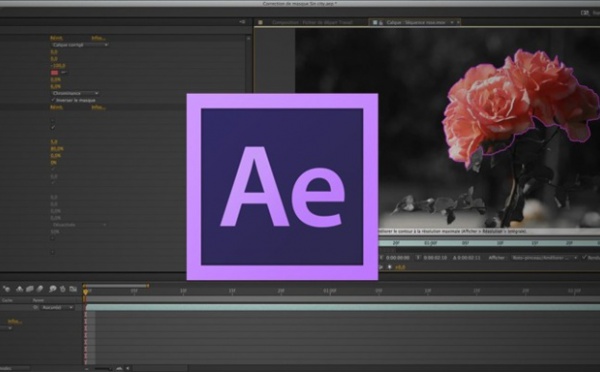Image resolution: width=600 pixels, height=372 pixels.
Task: Click Infos... link in the timeline panel
Action: pos(15,321)
